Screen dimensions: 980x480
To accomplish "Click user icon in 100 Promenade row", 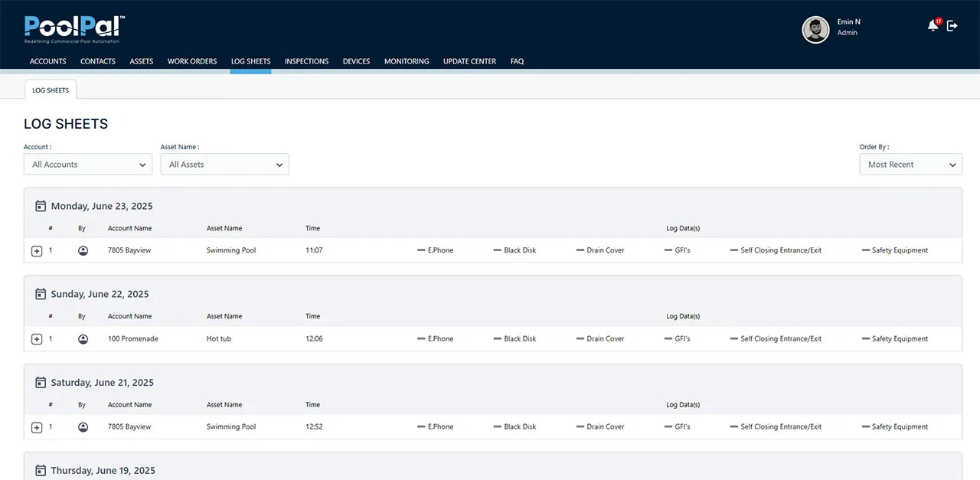I will coord(83,338).
